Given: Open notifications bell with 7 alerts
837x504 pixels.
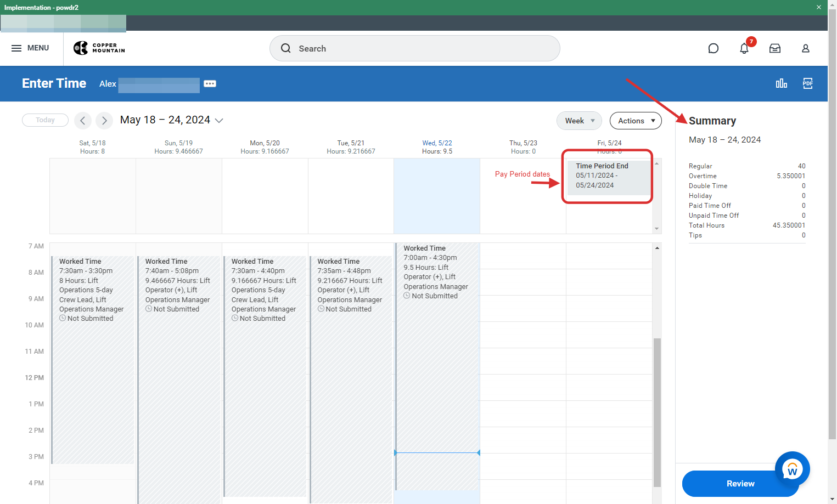Looking at the screenshot, I should (744, 48).
